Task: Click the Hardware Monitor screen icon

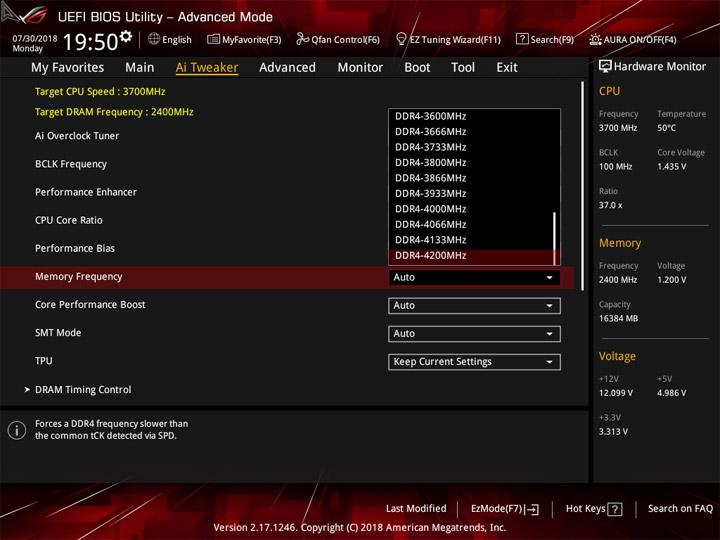Action: coord(605,66)
